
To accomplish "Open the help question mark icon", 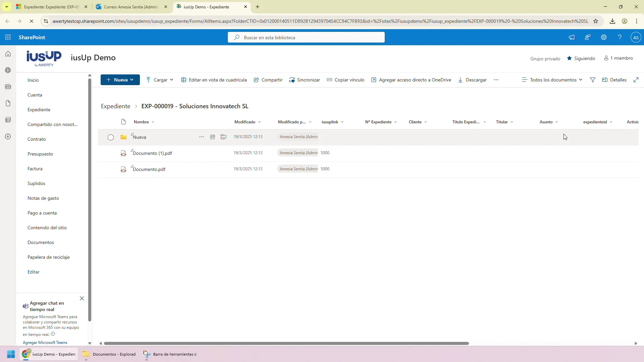I will click(x=620, y=37).
